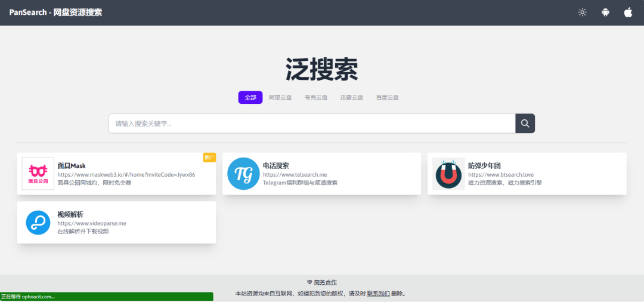Click the maskweb3.io invite URL text
The height and width of the screenshot is (302, 644).
click(126, 175)
